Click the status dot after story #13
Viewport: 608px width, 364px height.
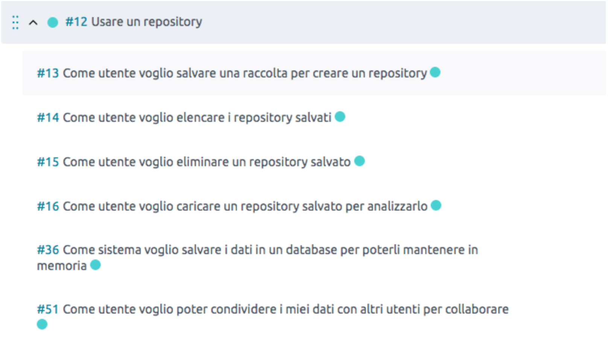(x=435, y=72)
